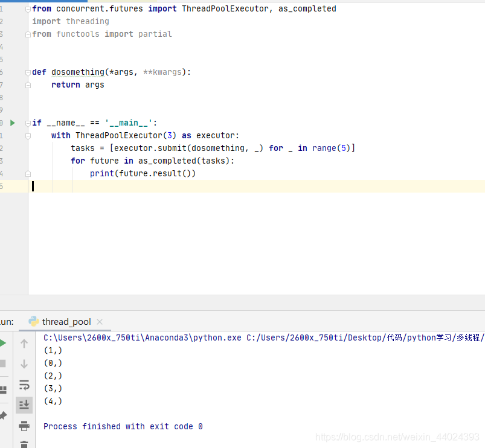The image size is (485, 448).
Task: Toggle scroll to end of output
Action: coord(24,405)
